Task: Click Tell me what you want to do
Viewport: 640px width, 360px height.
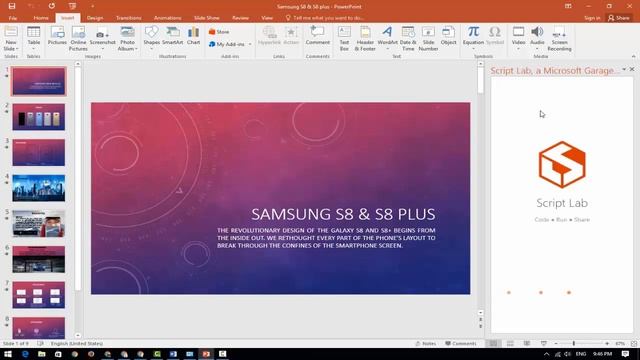Action: click(x=324, y=18)
